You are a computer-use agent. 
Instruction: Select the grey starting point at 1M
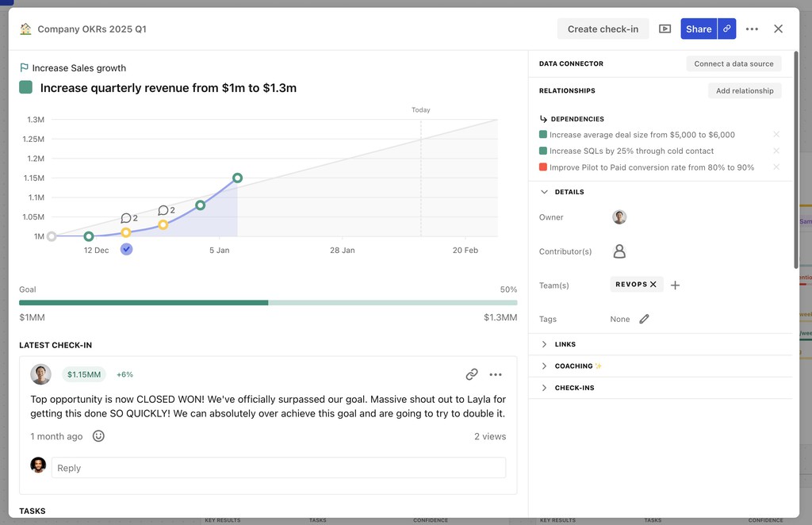[52, 236]
